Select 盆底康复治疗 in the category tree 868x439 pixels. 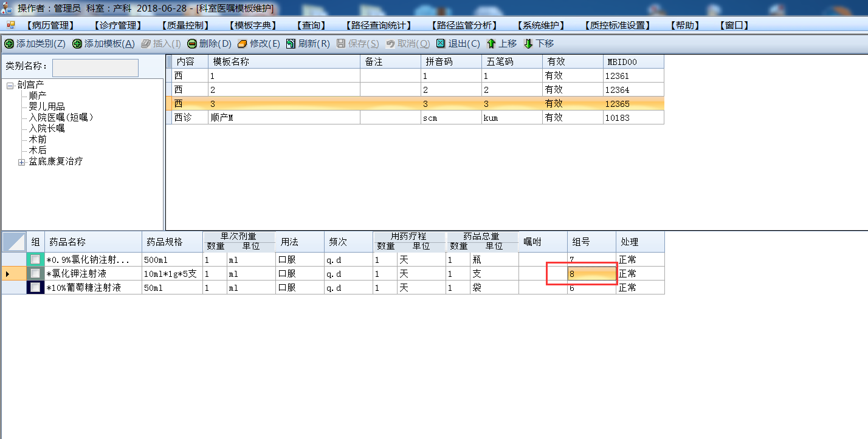click(56, 162)
